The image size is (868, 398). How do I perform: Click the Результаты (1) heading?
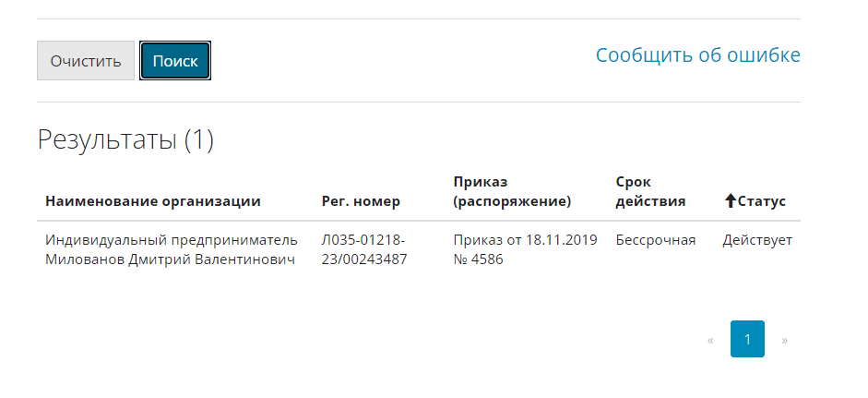125,139
